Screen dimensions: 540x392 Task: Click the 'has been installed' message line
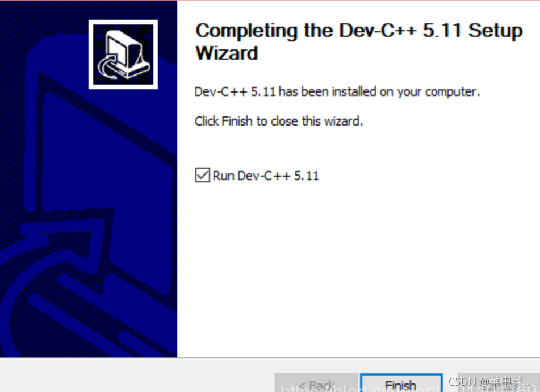337,92
